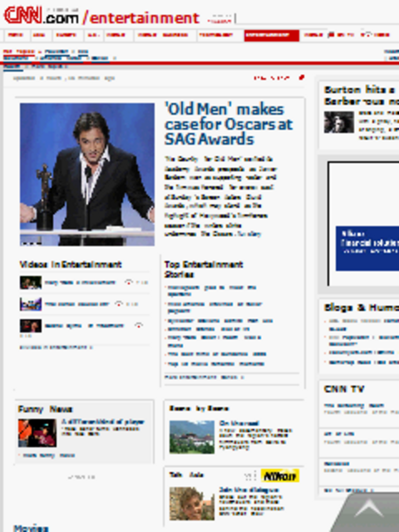Click the /entertainment section title in the header
The width and height of the screenshot is (399, 532).
pyautogui.click(x=141, y=18)
